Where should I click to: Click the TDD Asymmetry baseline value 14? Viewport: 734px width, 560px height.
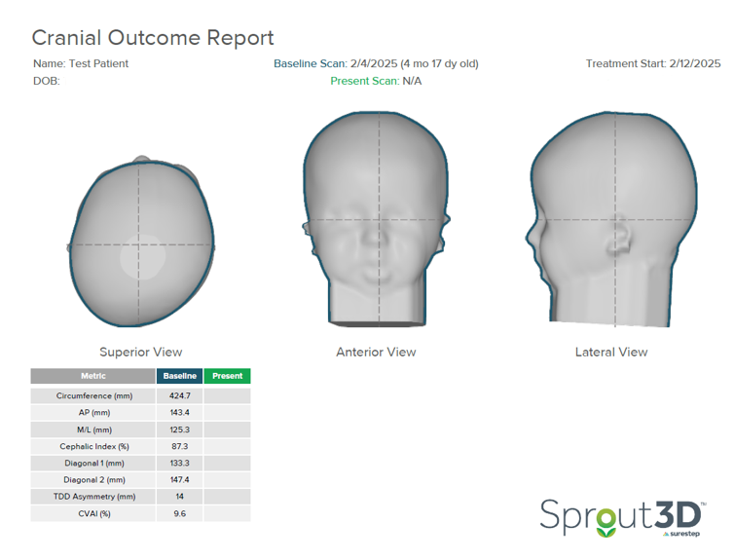(179, 497)
